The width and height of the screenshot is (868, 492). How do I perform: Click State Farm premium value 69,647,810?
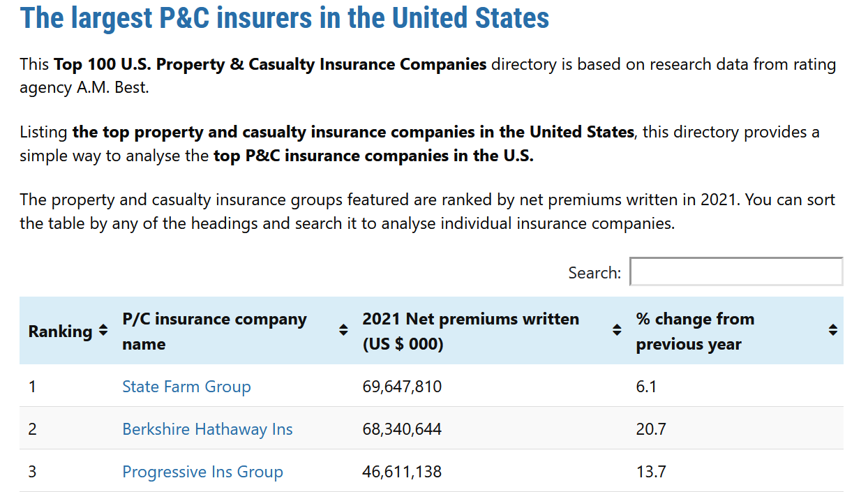(x=402, y=387)
